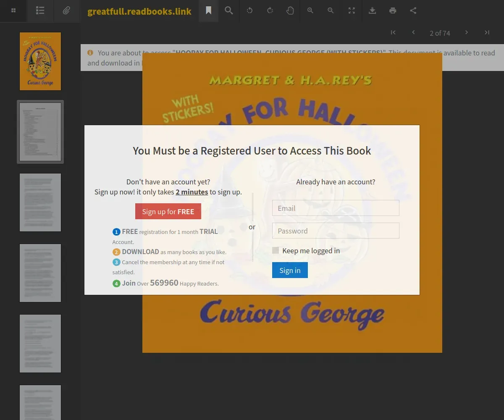Click the Sign up for FREE button
Screen dimensions: 504x420
(168, 211)
